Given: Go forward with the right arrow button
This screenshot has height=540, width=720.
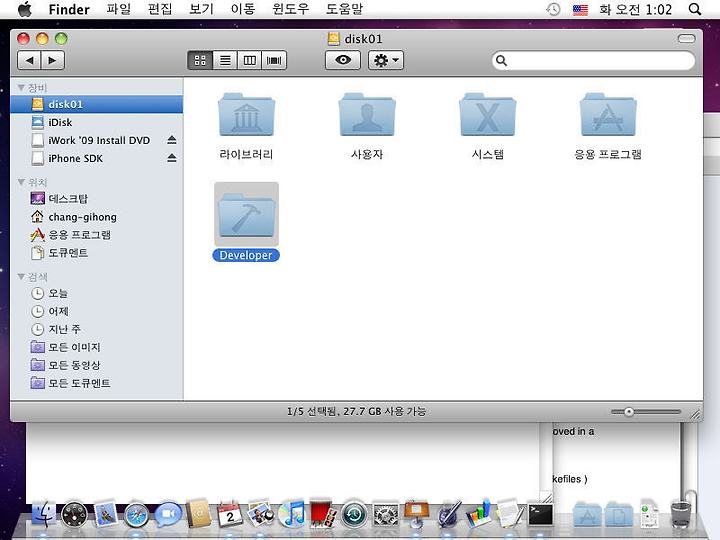Looking at the screenshot, I should click(x=53, y=60).
